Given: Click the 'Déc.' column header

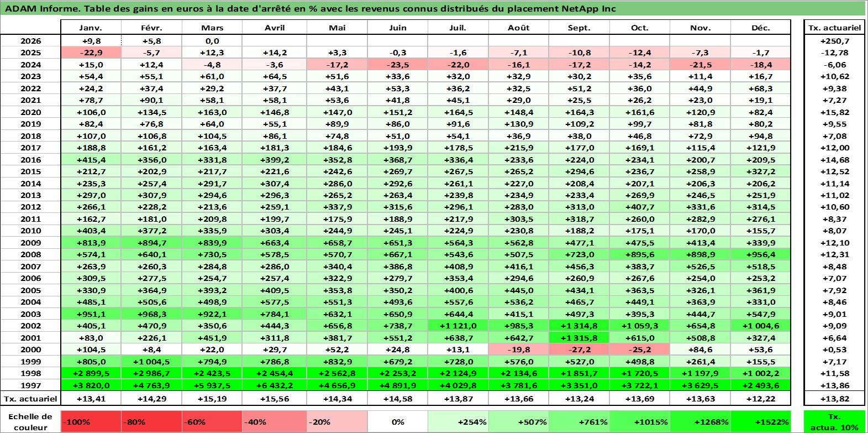Looking at the screenshot, I should (x=761, y=28).
